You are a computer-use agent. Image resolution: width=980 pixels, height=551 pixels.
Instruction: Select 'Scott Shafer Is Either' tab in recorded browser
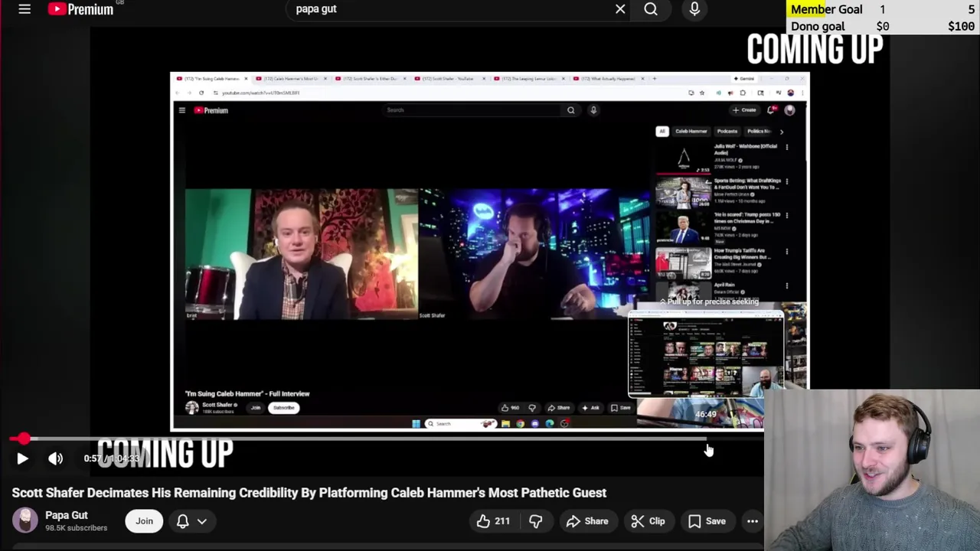pyautogui.click(x=370, y=79)
